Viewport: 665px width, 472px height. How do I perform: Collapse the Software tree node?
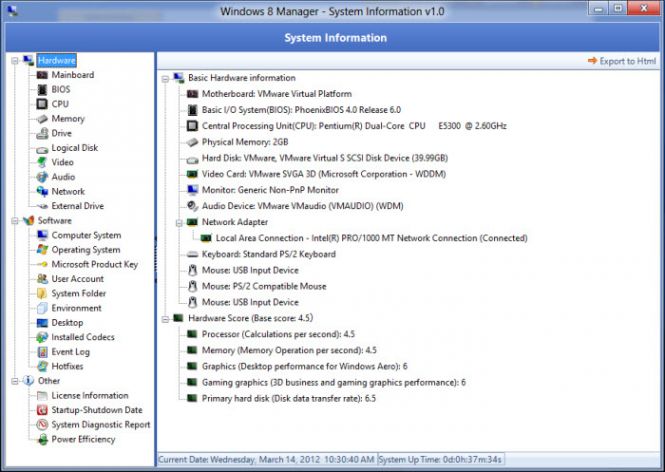[15, 221]
